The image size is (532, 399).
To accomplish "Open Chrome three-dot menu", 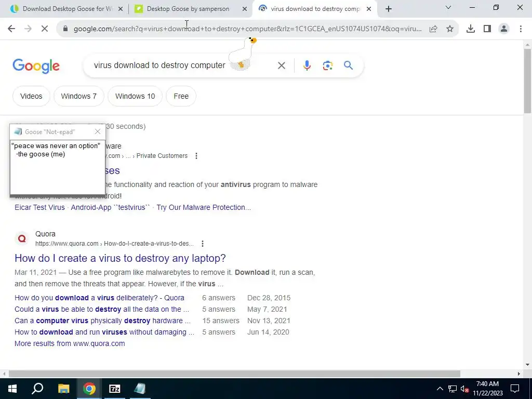I will click(x=521, y=29).
